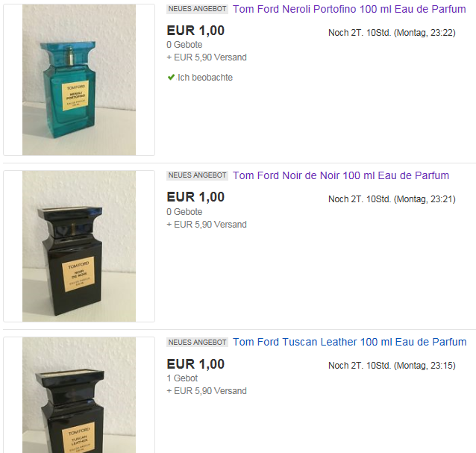Toggle the Ich beobachte watch status
This screenshot has height=453, width=476.
tap(200, 78)
